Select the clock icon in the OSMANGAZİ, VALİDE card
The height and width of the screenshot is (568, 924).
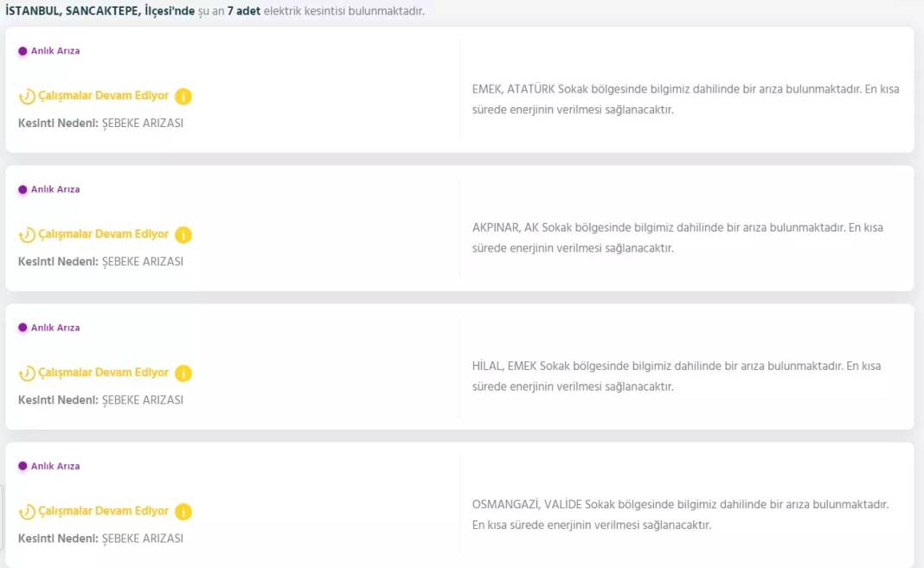point(27,512)
